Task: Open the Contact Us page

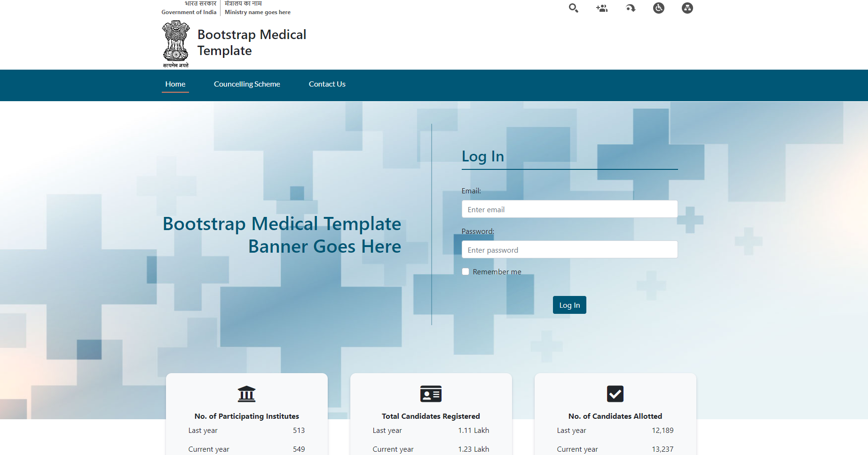Action: click(x=327, y=84)
